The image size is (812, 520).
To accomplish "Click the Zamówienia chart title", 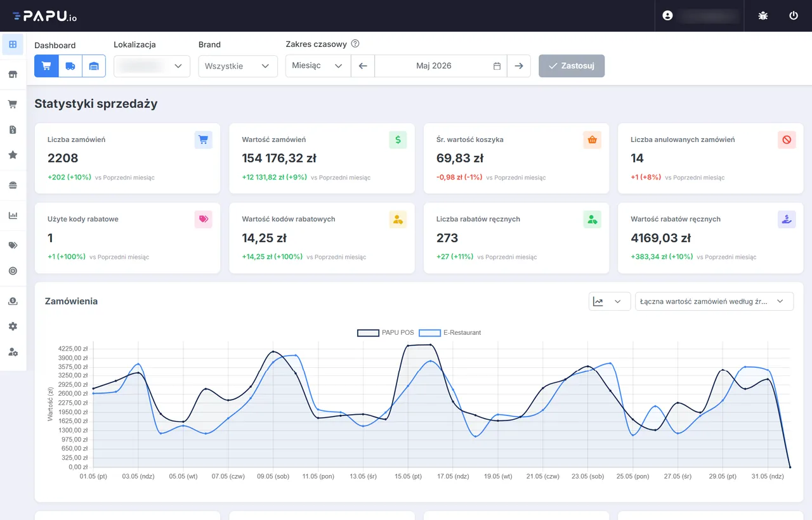I will coord(71,301).
